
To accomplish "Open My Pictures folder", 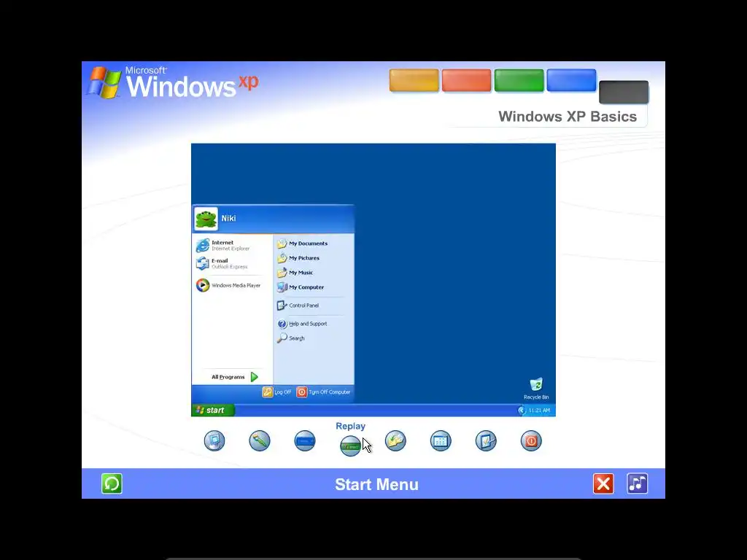I will (x=298, y=258).
